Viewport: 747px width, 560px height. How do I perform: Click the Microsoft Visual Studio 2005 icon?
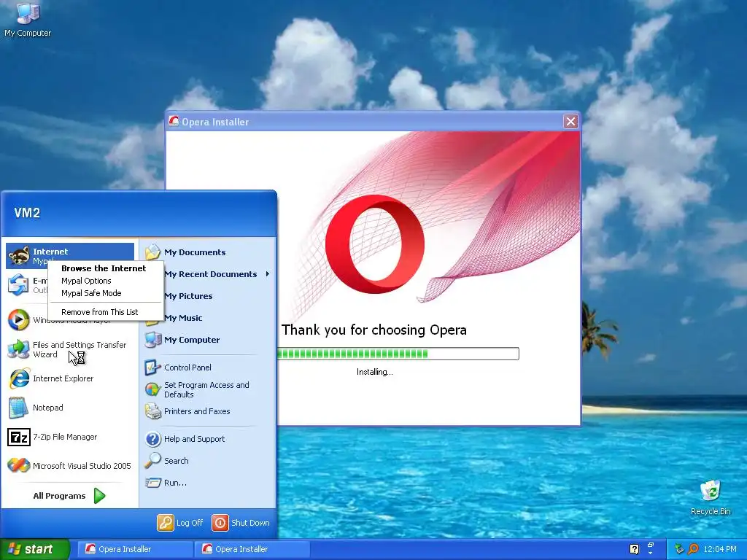coord(18,466)
